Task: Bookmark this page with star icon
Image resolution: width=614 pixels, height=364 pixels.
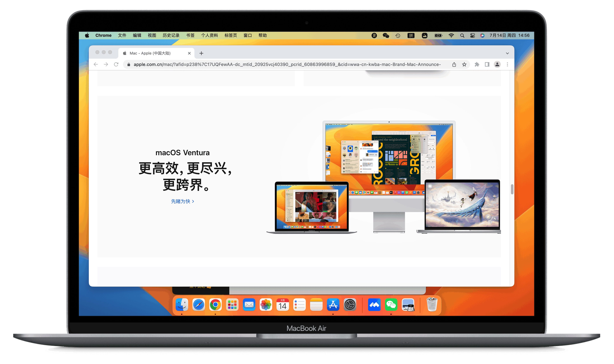Action: pyautogui.click(x=464, y=65)
